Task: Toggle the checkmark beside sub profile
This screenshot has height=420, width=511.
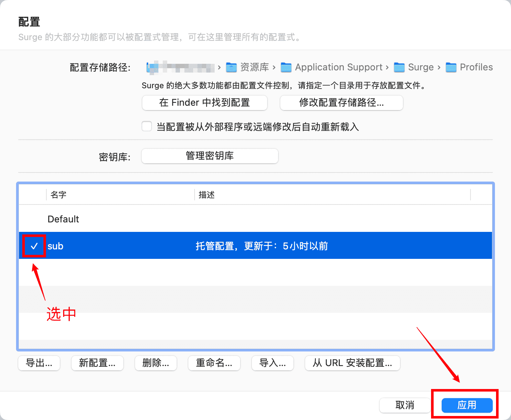Action: [34, 246]
